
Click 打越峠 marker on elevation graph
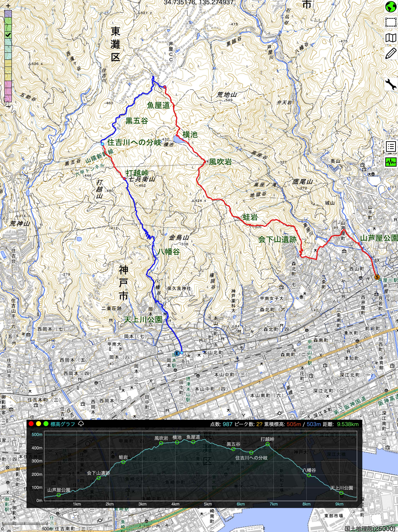268,444
